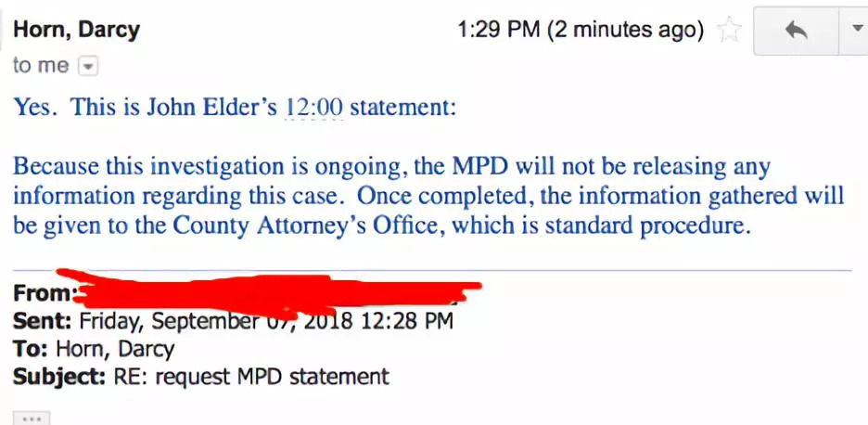Star this email from Darcy Horn
868x425 pixels.
coord(731,31)
